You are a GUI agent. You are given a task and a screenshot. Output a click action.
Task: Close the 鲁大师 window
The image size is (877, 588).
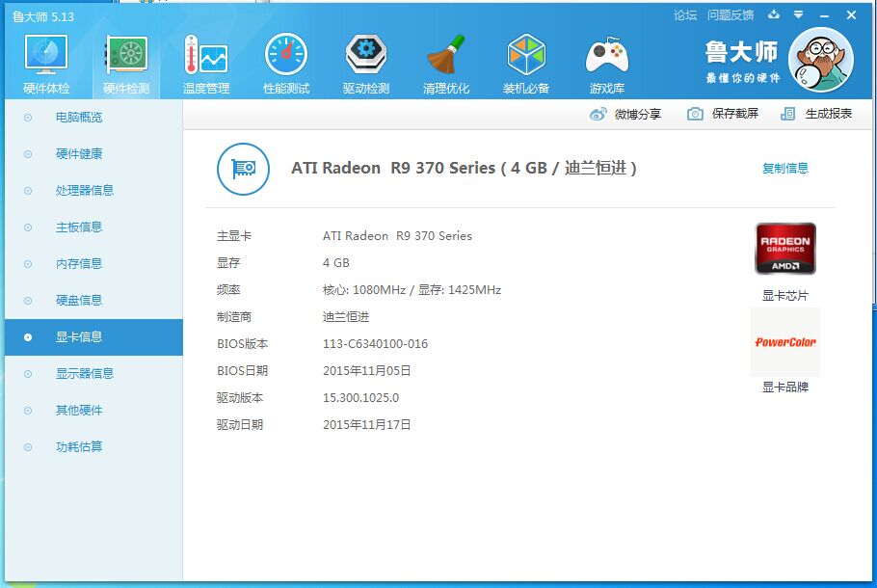point(851,15)
